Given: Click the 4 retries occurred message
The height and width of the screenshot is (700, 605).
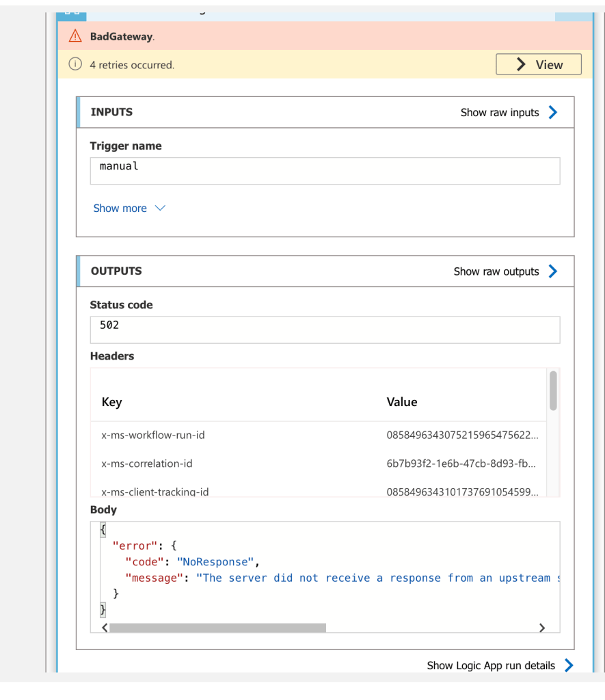Looking at the screenshot, I should (x=132, y=65).
